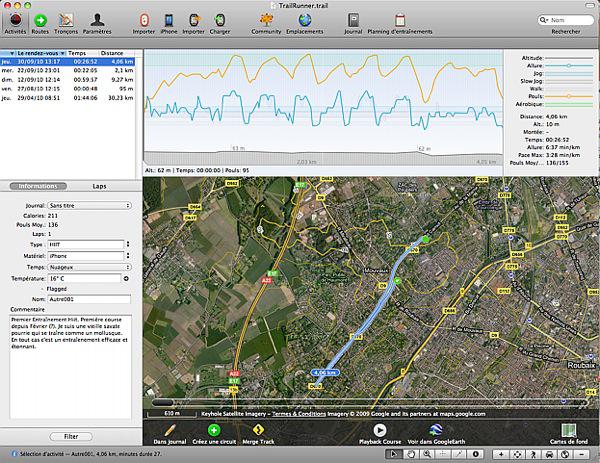Viewport: 600px width, 463px height.
Task: Click the Filter button
Action: [x=70, y=437]
